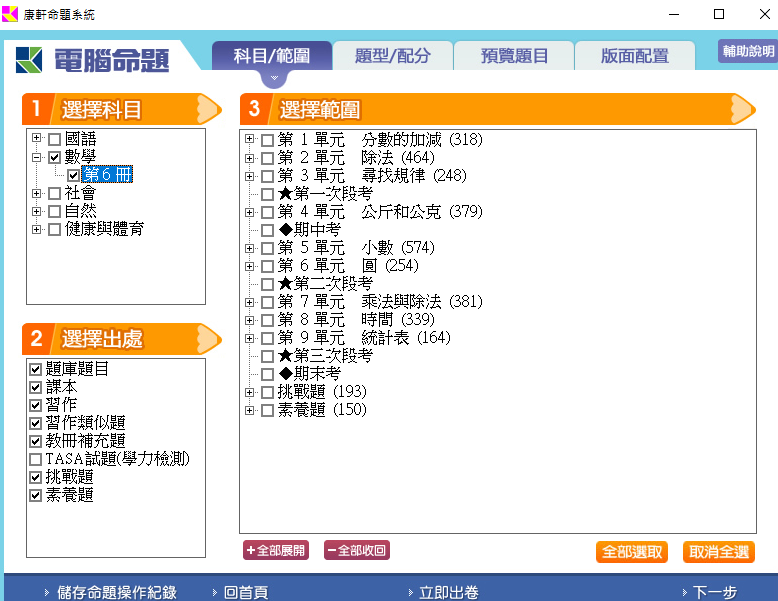The height and width of the screenshot is (601, 778).
Task: Click the 康軒命題系統 title bar icon
Action: (11, 14)
